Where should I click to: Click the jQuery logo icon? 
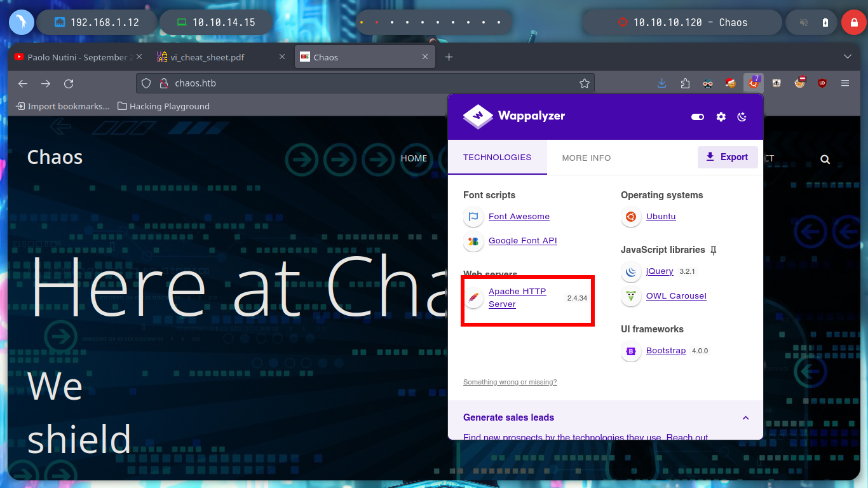(631, 272)
